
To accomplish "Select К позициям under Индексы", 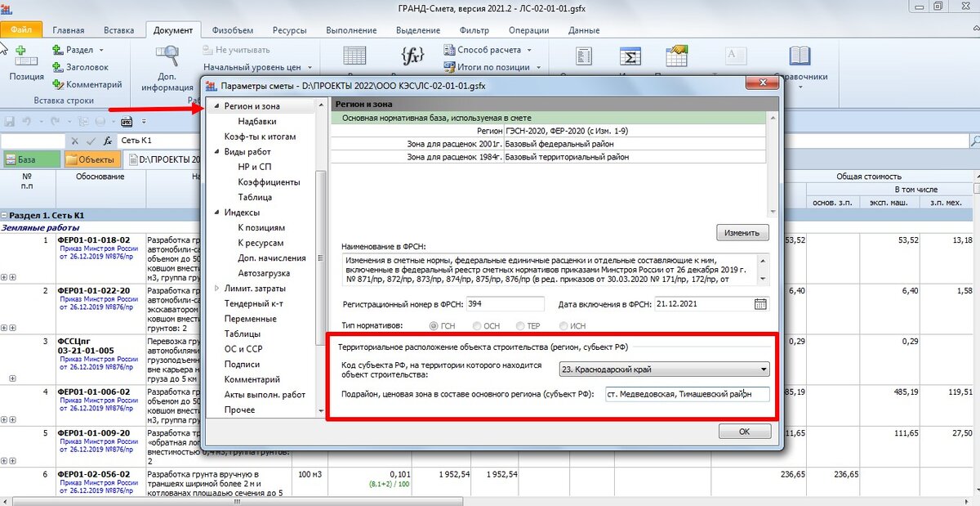I will [261, 228].
